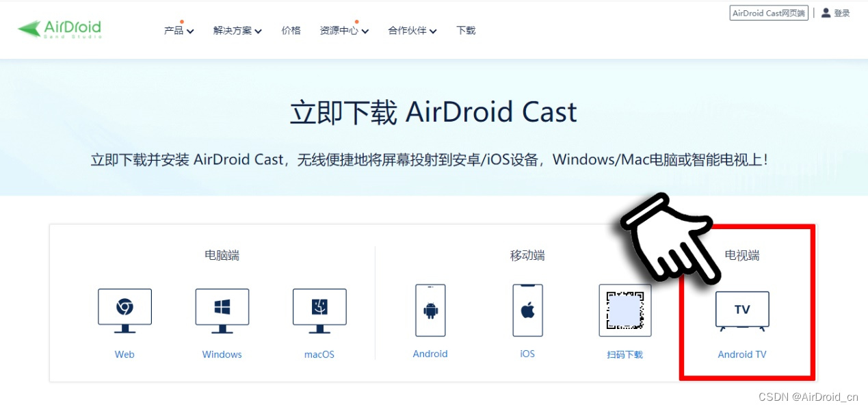868x409 pixels.
Task: Click the Android TV link text
Action: click(742, 354)
